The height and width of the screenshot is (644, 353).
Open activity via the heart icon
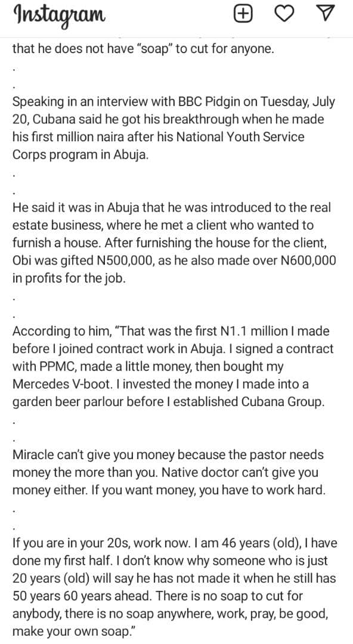tap(284, 14)
